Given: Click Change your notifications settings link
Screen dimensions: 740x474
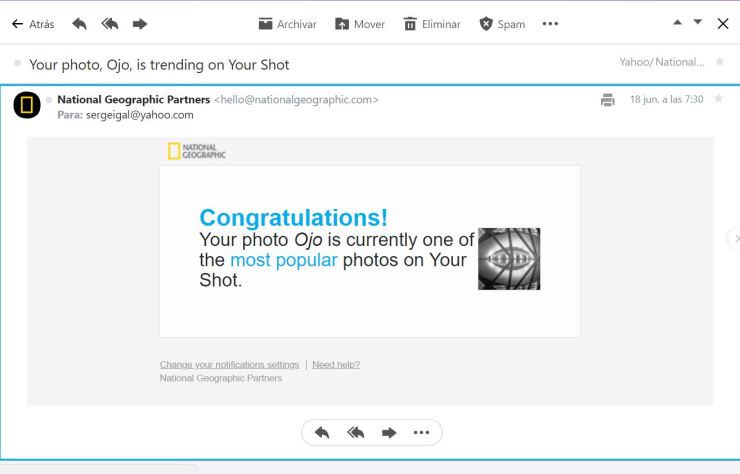Looking at the screenshot, I should [229, 364].
